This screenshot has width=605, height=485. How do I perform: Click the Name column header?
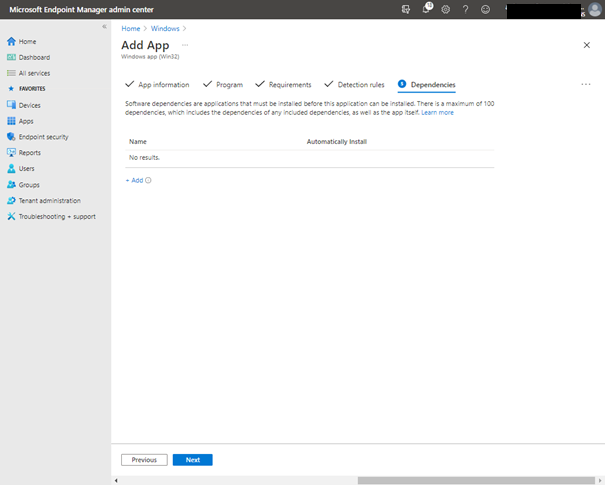[138, 142]
